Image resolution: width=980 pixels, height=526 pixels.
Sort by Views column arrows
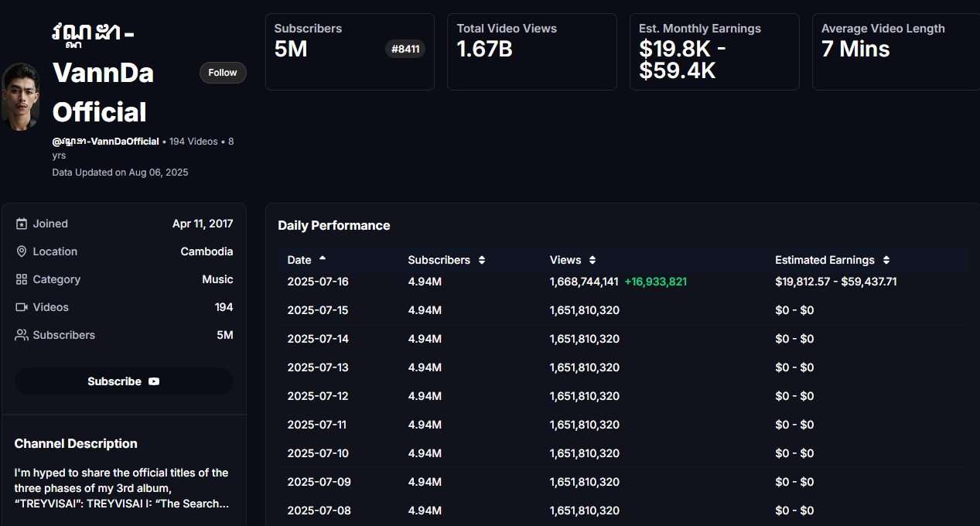(592, 260)
